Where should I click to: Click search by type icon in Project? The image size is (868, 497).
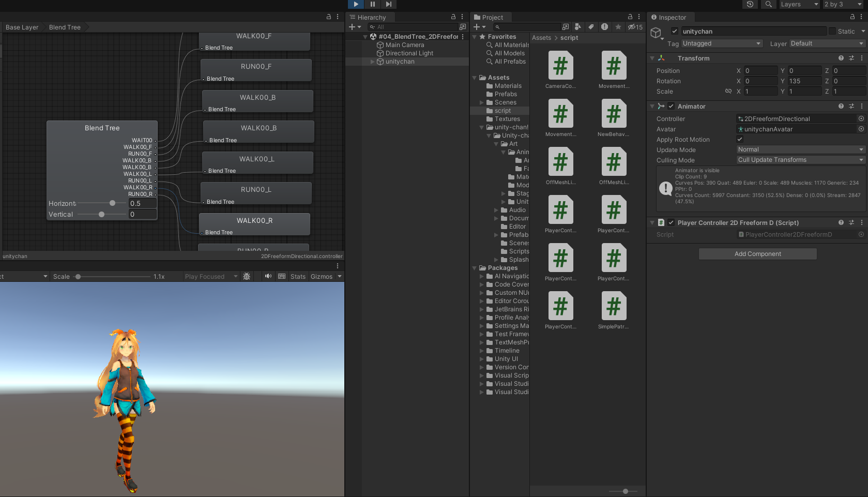coord(578,27)
